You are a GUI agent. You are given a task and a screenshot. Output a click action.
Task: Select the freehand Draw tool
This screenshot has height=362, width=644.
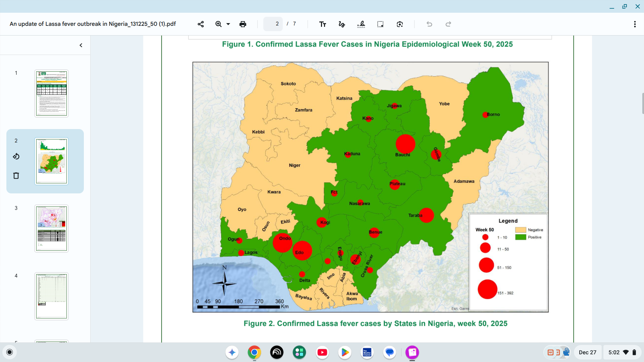tap(342, 24)
